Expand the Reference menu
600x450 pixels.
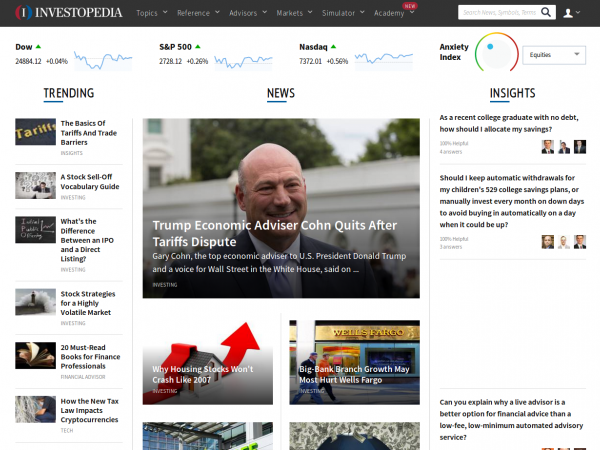(x=198, y=13)
